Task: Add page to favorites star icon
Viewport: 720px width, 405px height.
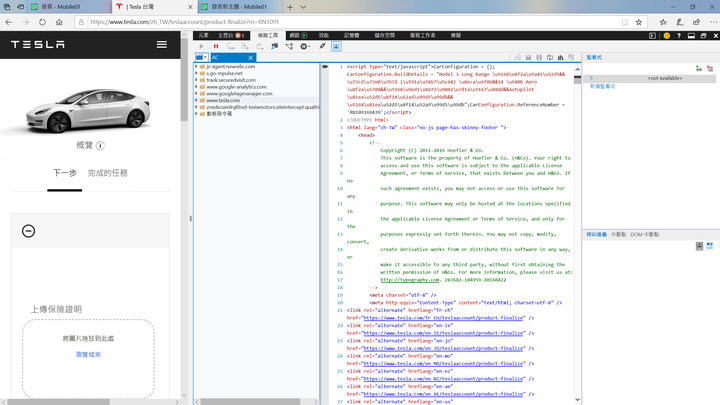Action: click(639, 22)
